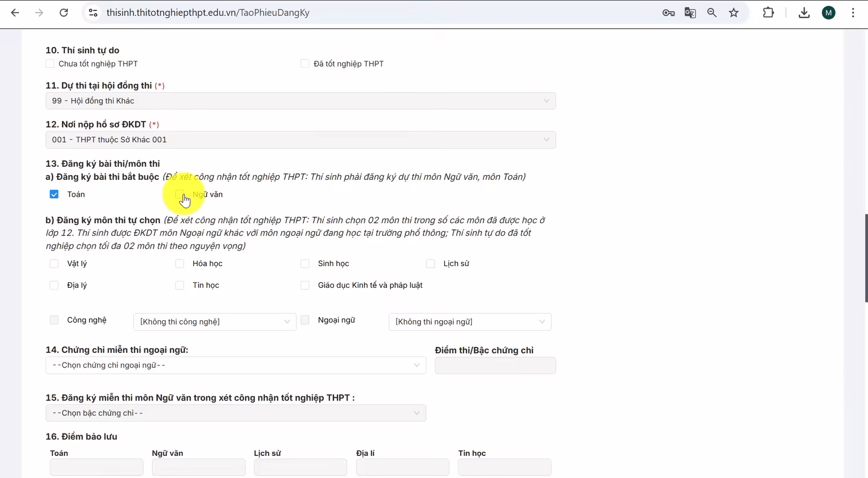
Task: Select the Địa lý subject checkbox
Action: point(54,285)
